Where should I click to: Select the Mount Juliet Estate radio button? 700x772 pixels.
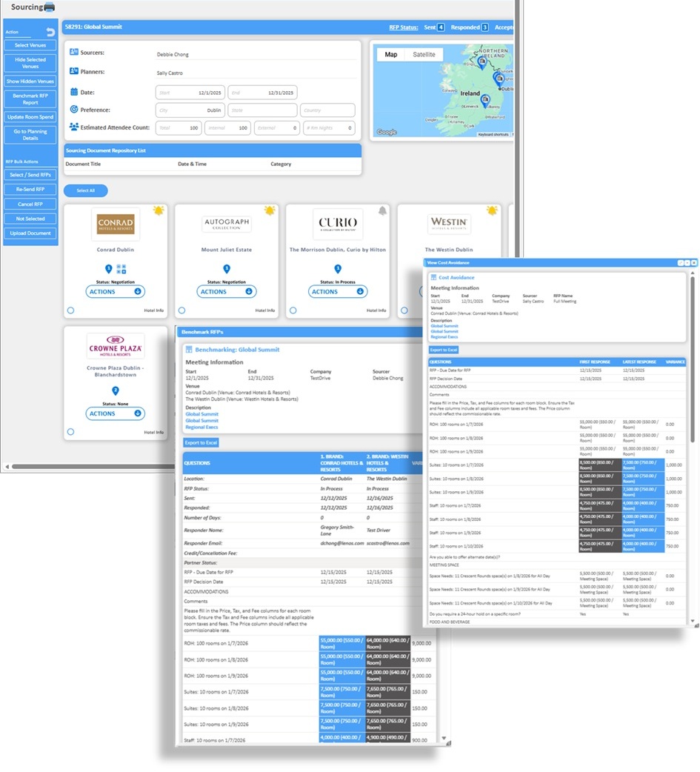click(x=181, y=310)
